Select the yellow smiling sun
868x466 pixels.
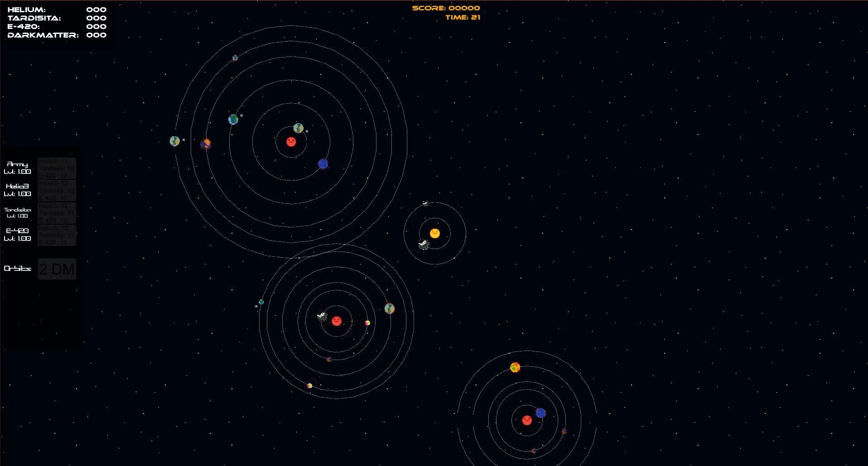point(435,233)
